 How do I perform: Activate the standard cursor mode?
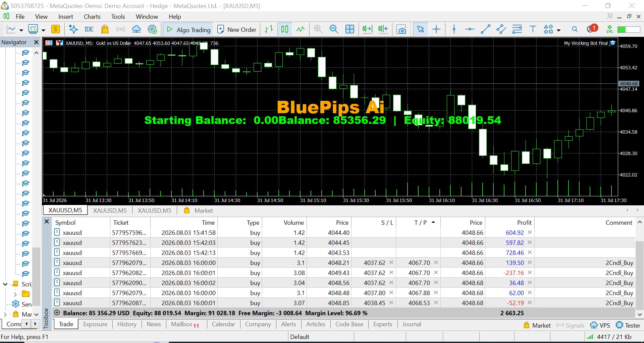420,29
